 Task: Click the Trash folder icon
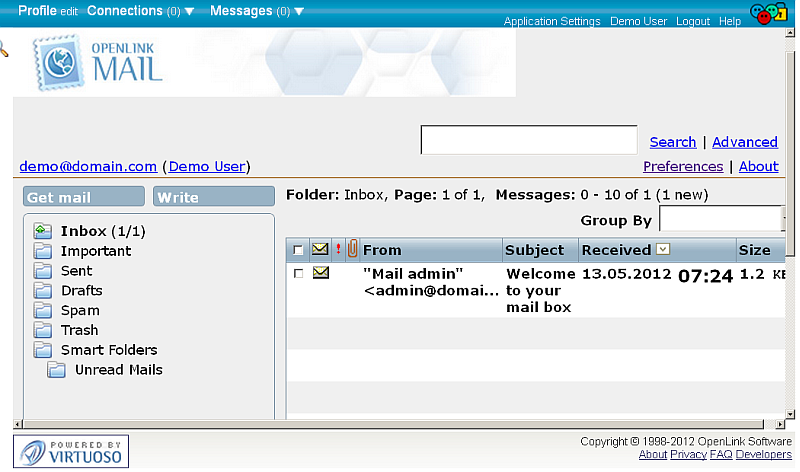pyautogui.click(x=43, y=331)
